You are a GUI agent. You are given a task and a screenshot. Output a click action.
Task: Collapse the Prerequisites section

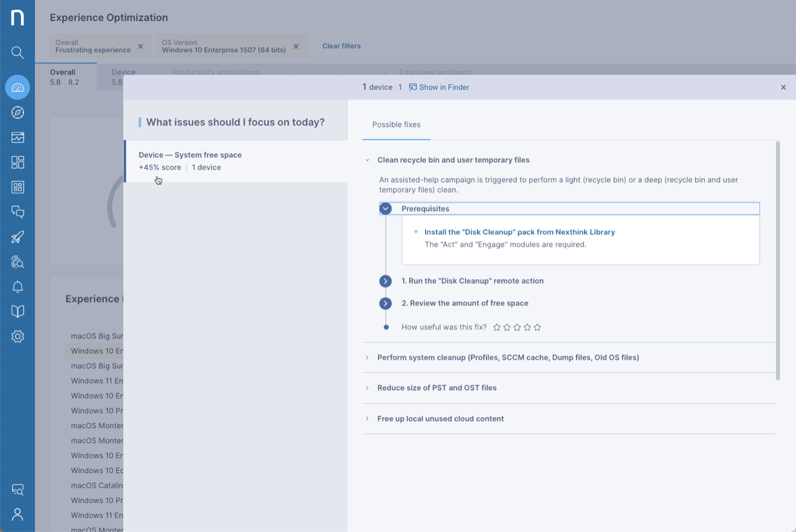pyautogui.click(x=386, y=209)
